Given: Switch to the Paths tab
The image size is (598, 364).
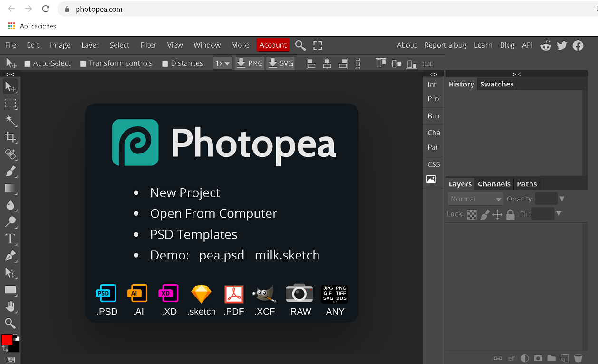Looking at the screenshot, I should click(527, 184).
